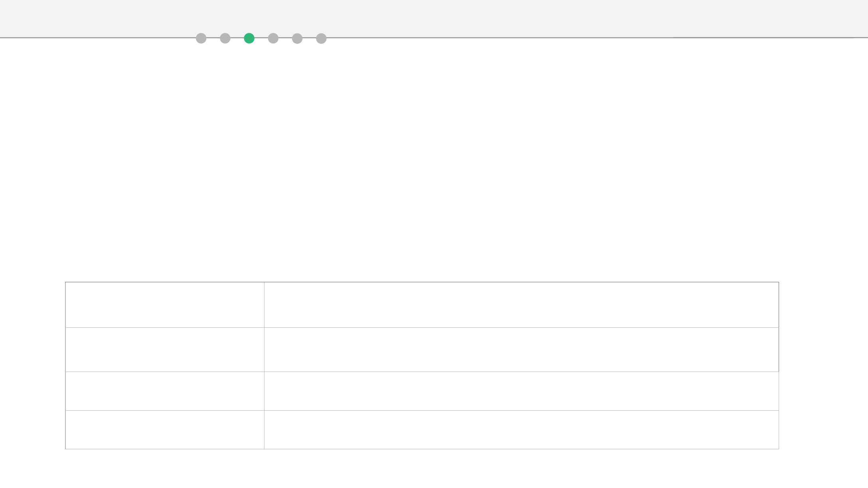Click the empty space below the table

434,468
